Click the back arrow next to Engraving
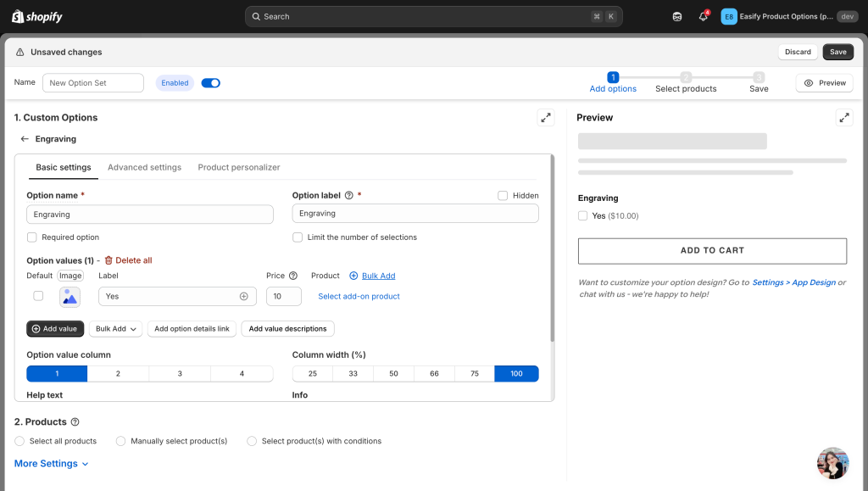This screenshot has width=868, height=491. pyautogui.click(x=25, y=139)
